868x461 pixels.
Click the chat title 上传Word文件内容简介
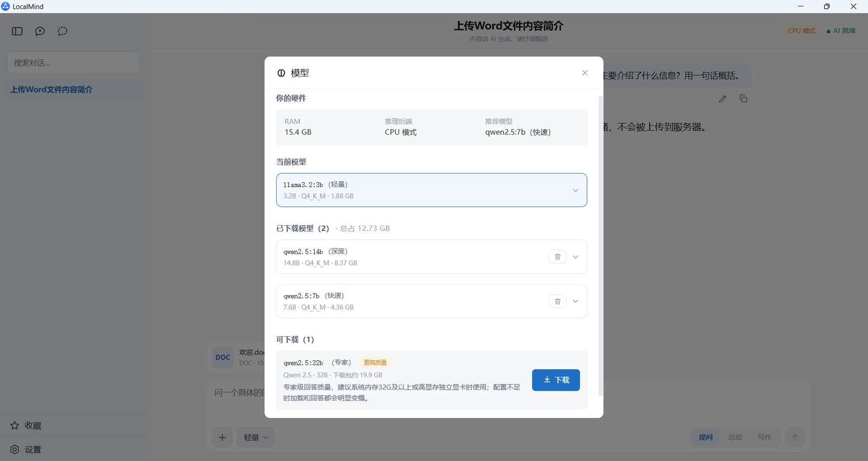click(x=508, y=25)
